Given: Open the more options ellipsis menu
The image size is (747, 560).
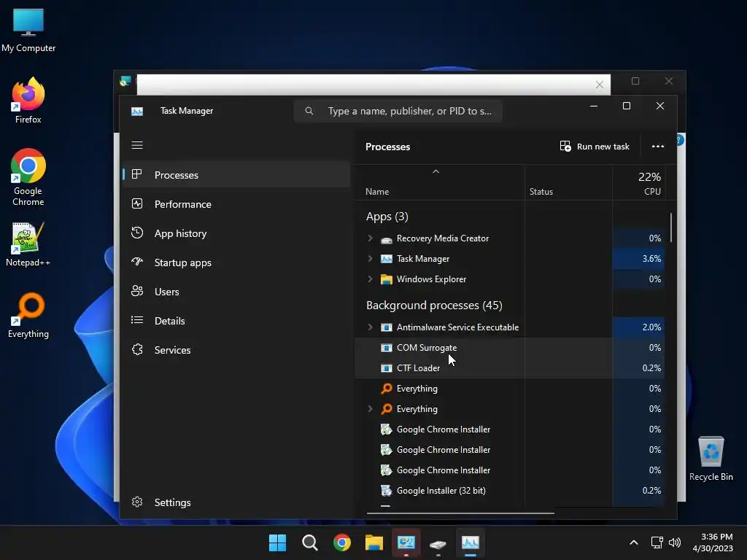Looking at the screenshot, I should pyautogui.click(x=658, y=147).
